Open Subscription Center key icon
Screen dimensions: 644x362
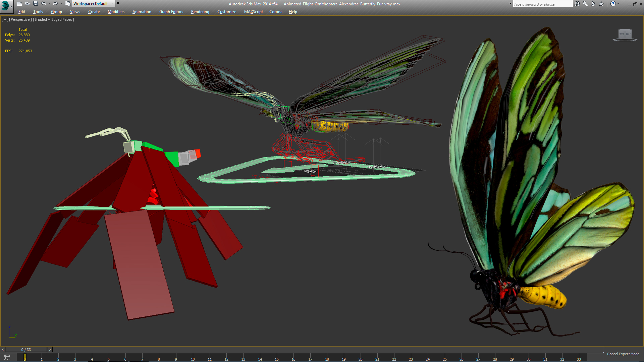(x=585, y=4)
